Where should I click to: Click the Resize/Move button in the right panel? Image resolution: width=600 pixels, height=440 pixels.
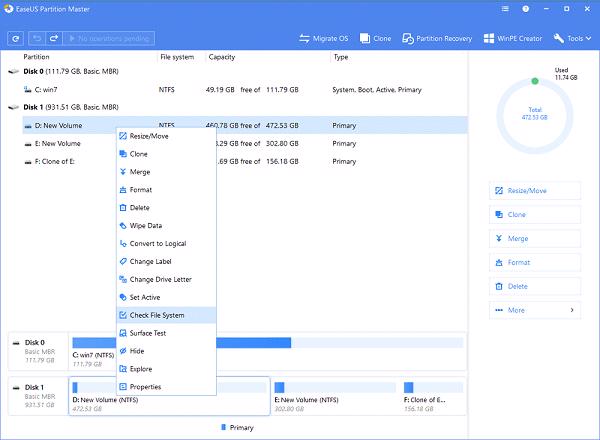coord(535,190)
